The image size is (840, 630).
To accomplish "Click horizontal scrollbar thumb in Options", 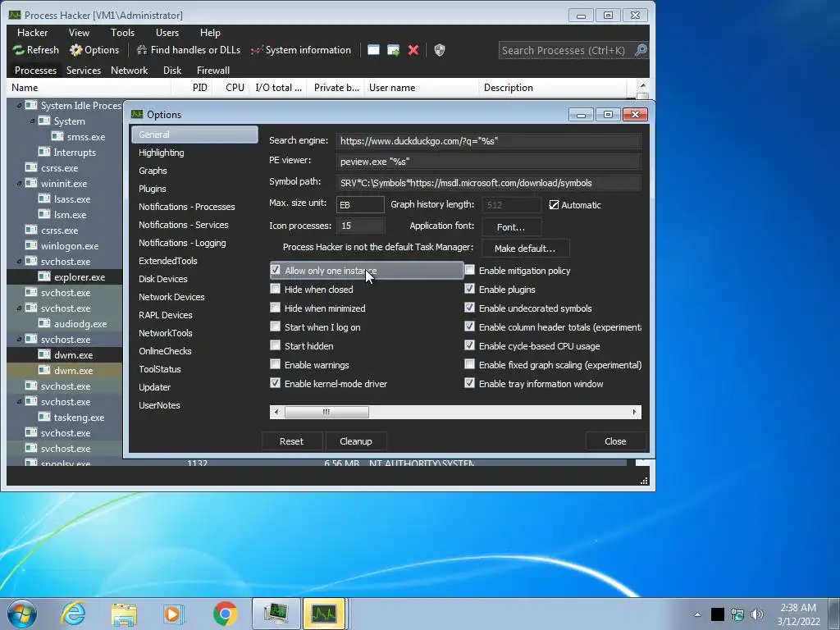I will click(x=326, y=412).
